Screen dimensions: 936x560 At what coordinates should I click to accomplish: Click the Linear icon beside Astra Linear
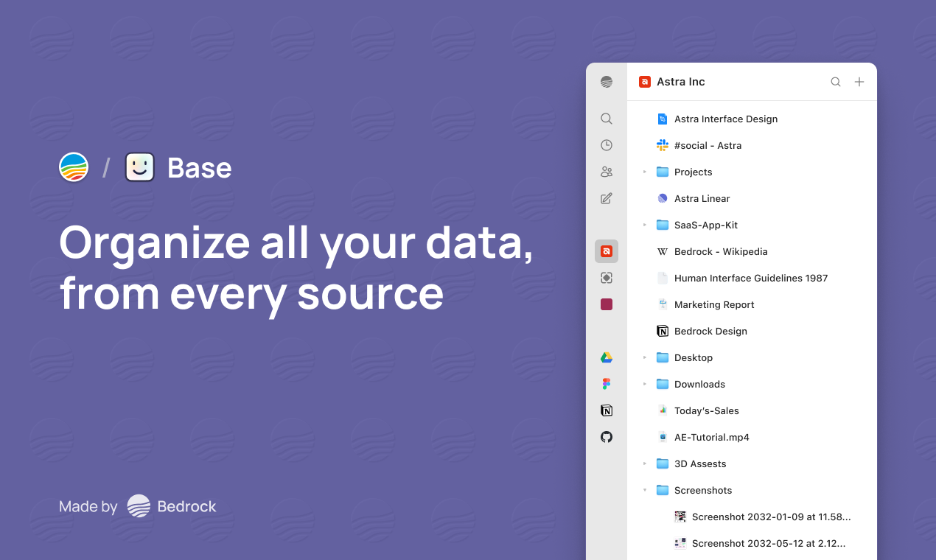click(x=663, y=198)
